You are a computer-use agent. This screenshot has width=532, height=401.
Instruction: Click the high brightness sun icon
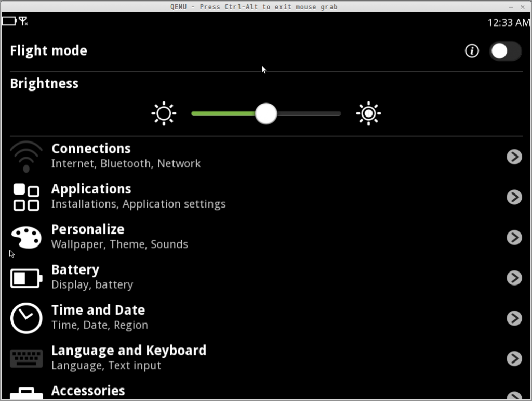[x=368, y=113]
